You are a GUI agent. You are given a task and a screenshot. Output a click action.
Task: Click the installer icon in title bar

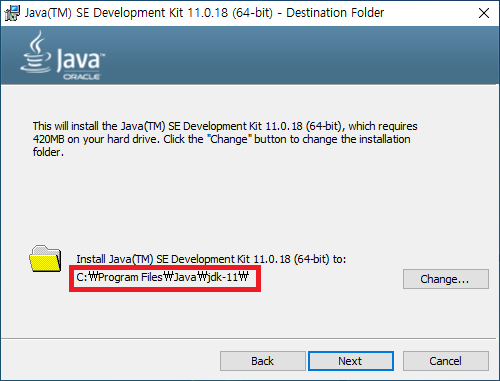coord(12,13)
